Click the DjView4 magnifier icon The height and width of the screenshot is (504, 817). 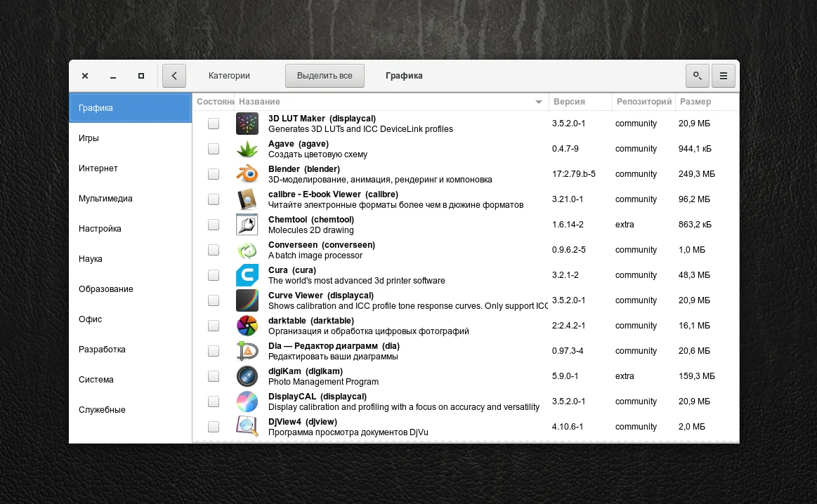247,427
